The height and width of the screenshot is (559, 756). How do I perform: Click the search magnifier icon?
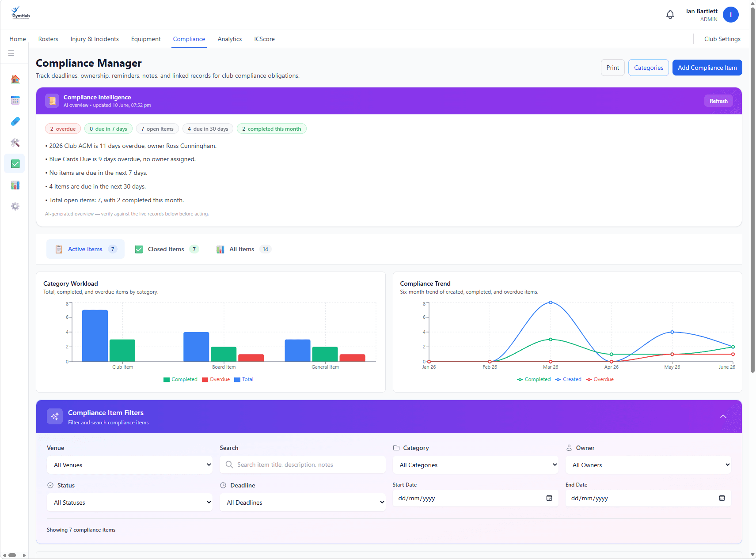click(229, 465)
